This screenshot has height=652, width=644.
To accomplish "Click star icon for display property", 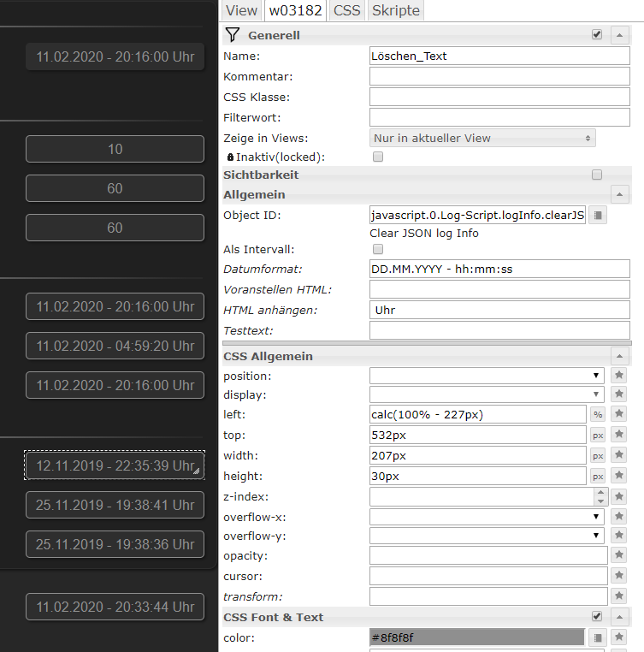I will click(618, 394).
